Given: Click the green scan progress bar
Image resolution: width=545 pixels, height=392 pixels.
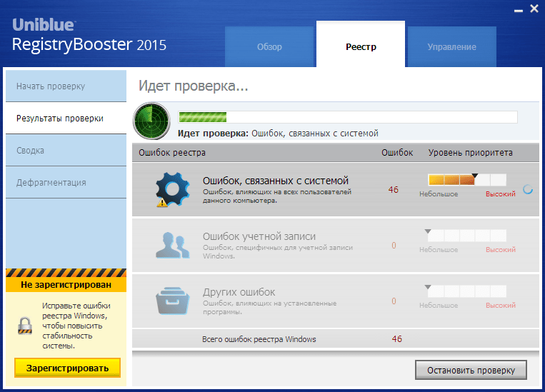Looking at the screenshot, I should point(348,117).
